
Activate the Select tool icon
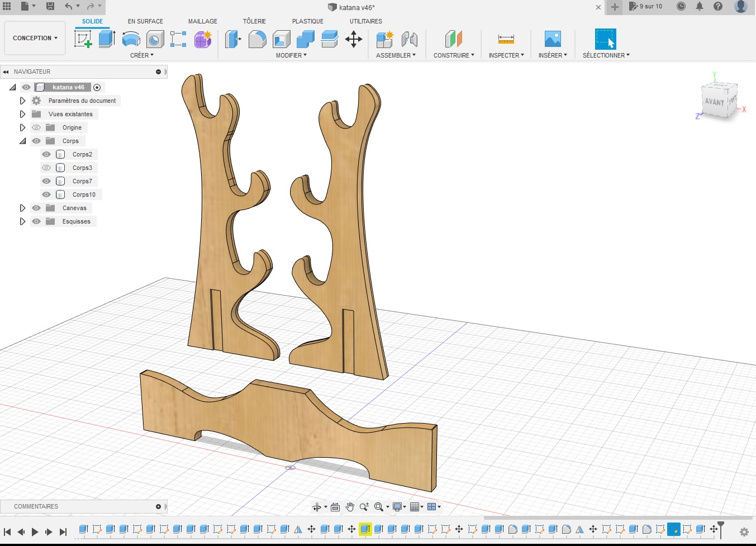(x=605, y=39)
